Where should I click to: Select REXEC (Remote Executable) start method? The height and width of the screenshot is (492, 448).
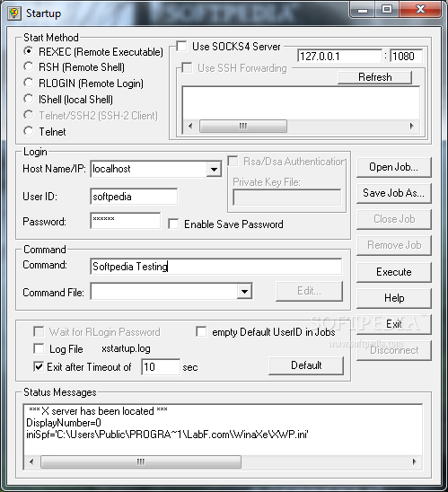pos(28,51)
